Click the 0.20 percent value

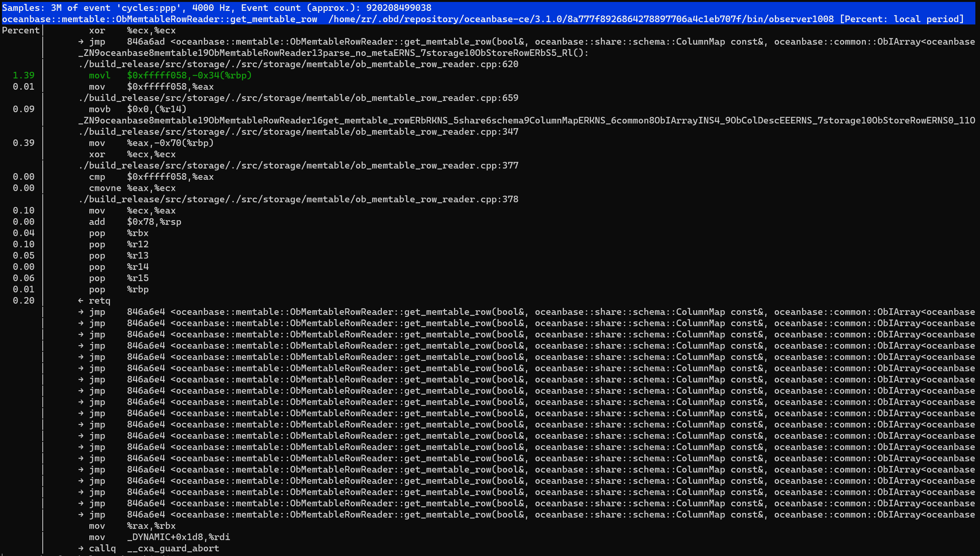pos(23,301)
